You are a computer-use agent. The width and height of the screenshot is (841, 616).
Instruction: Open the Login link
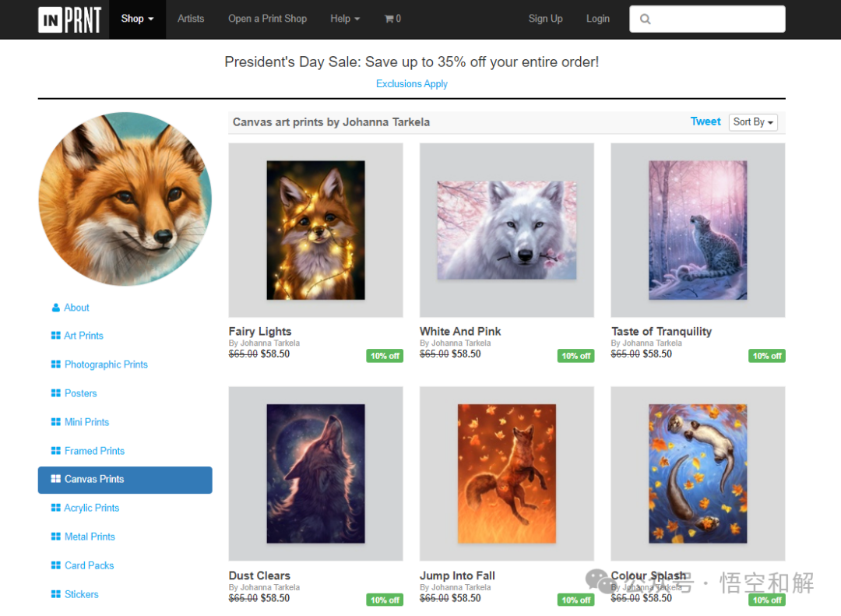598,19
